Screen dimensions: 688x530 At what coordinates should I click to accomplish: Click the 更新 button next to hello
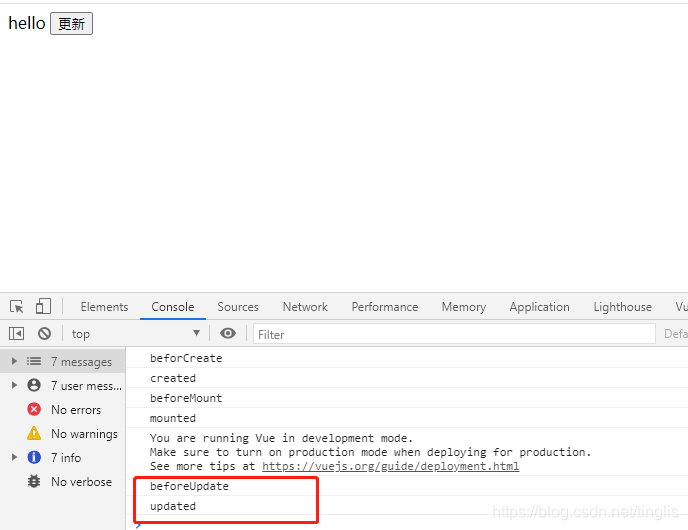tap(72, 24)
